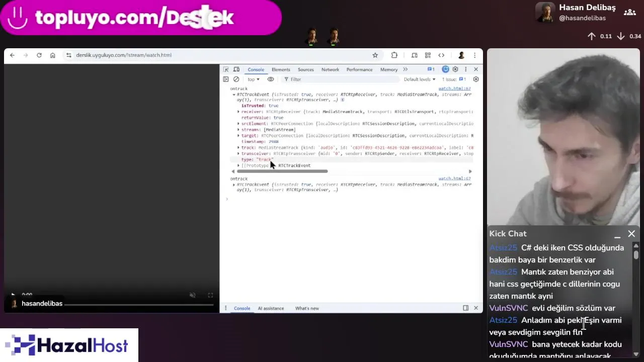Switch to the Elements tab
This screenshot has height=362, width=644.
(x=281, y=69)
